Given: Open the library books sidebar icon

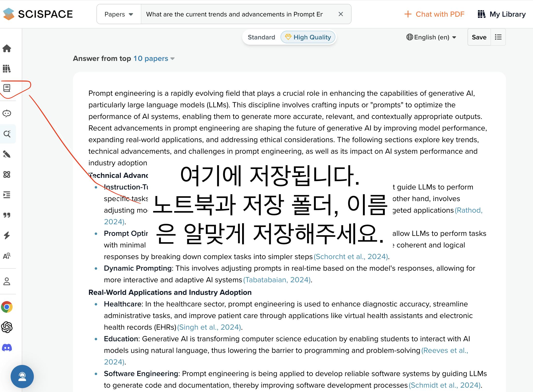Looking at the screenshot, I should coord(7,69).
